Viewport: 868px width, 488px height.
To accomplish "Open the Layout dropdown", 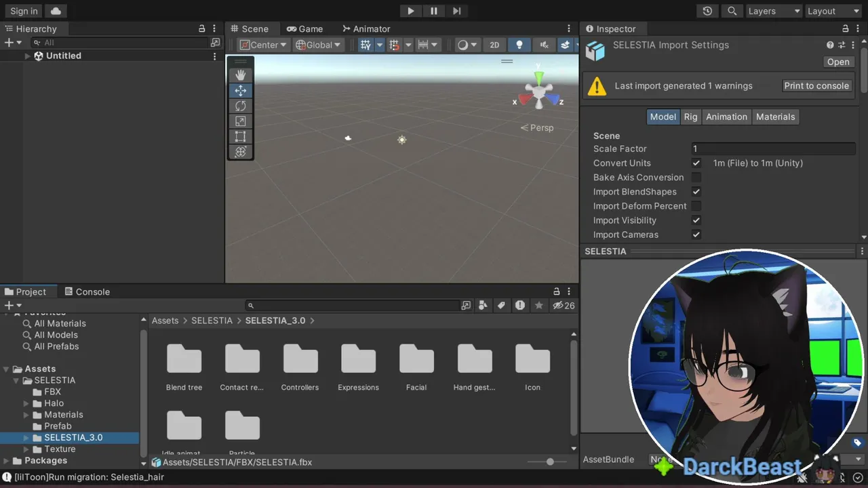I will click(x=833, y=11).
